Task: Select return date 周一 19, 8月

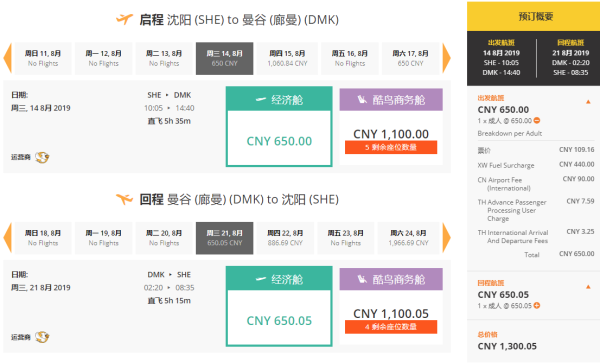Action: 103,238
